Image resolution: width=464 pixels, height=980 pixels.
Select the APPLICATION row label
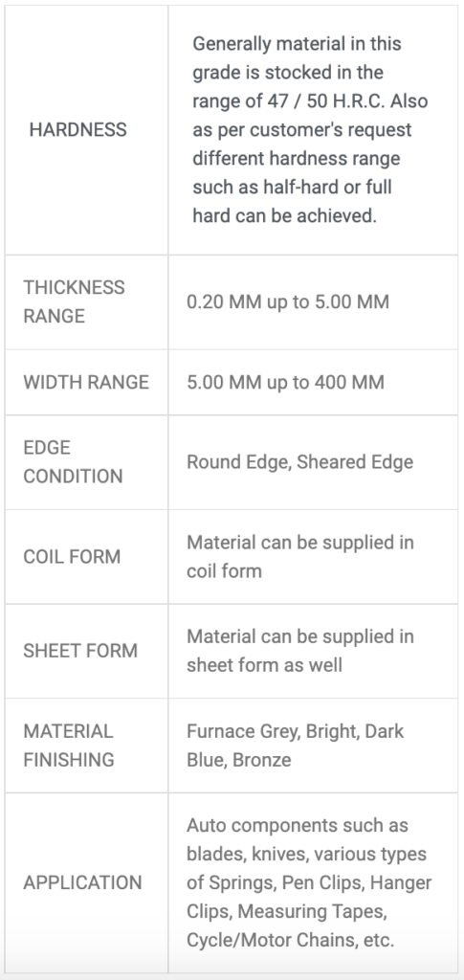coord(82,882)
